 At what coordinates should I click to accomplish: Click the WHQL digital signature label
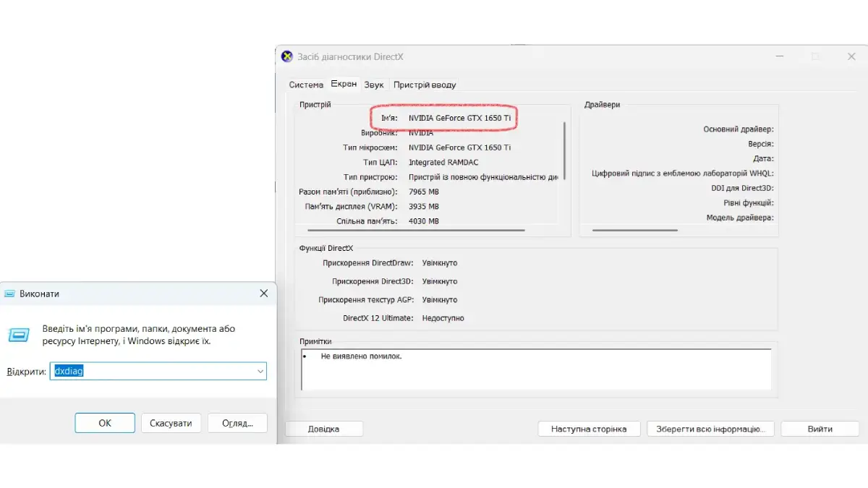(683, 174)
